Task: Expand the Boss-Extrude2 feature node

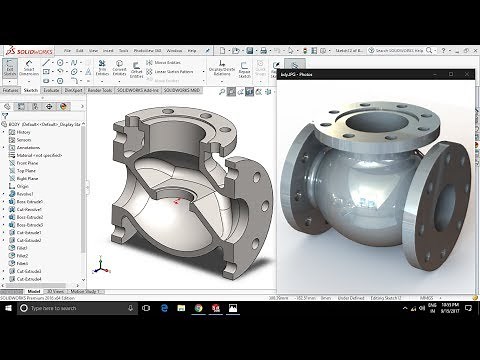Action: pyautogui.click(x=4, y=217)
